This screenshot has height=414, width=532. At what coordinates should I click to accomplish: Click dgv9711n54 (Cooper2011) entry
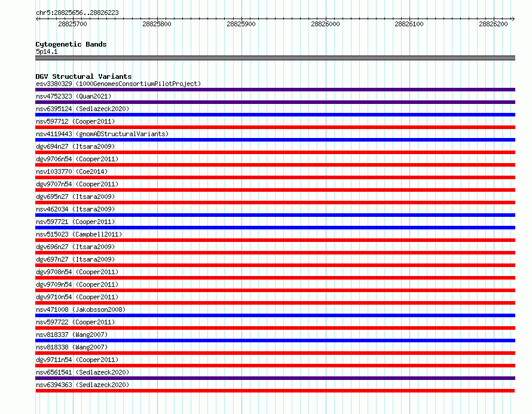(x=77, y=360)
